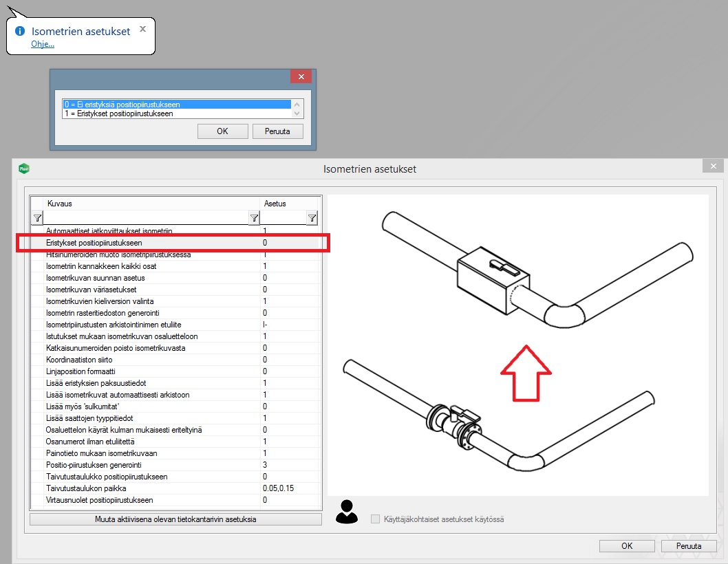This screenshot has width=728, height=564.
Task: Select row 'Isometrikuvien kieliversion valinta'
Action: tap(175, 301)
